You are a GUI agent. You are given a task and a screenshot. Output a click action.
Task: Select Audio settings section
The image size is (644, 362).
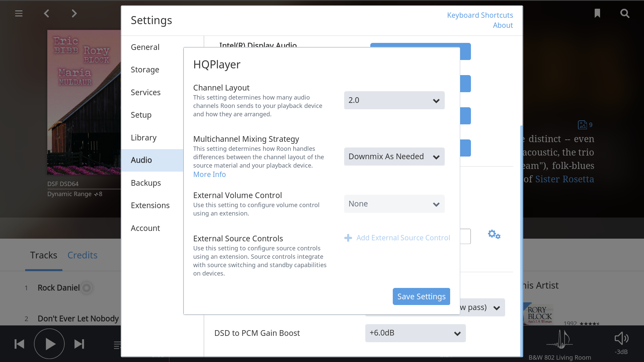(x=152, y=160)
